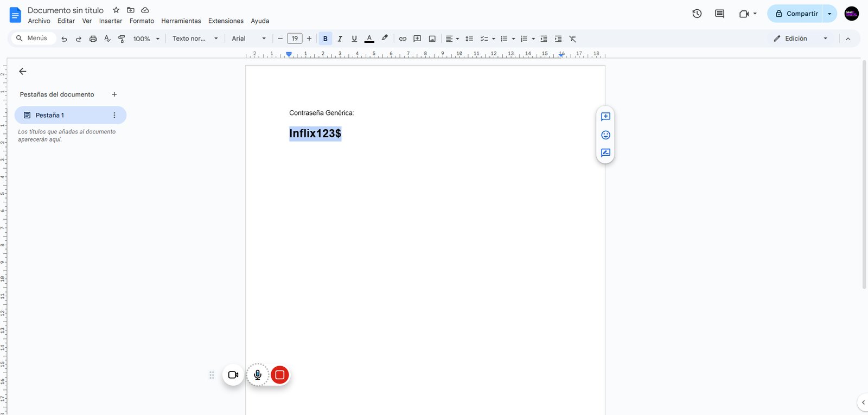
Task: Print the document using the printer icon
Action: point(93,39)
